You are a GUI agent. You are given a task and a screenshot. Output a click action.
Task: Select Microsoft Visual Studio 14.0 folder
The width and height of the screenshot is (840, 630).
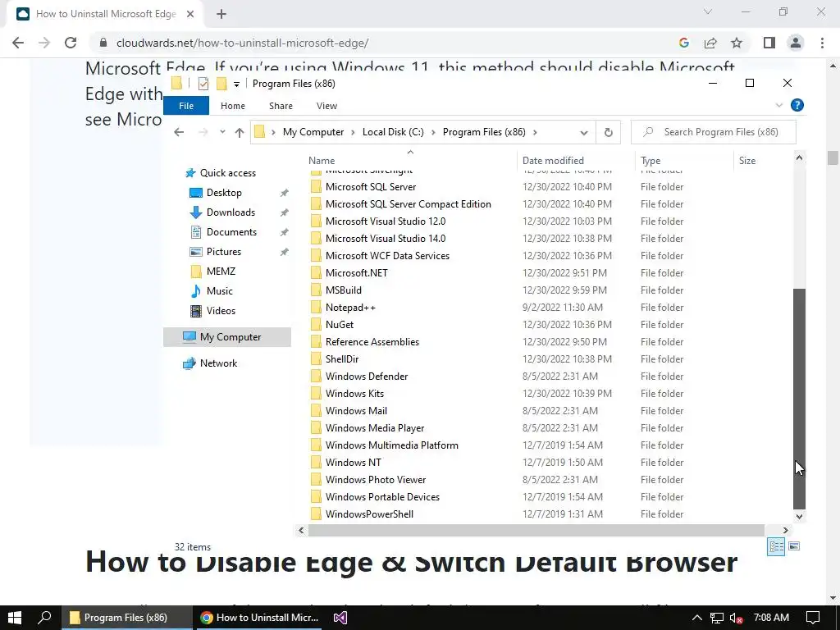pos(386,239)
